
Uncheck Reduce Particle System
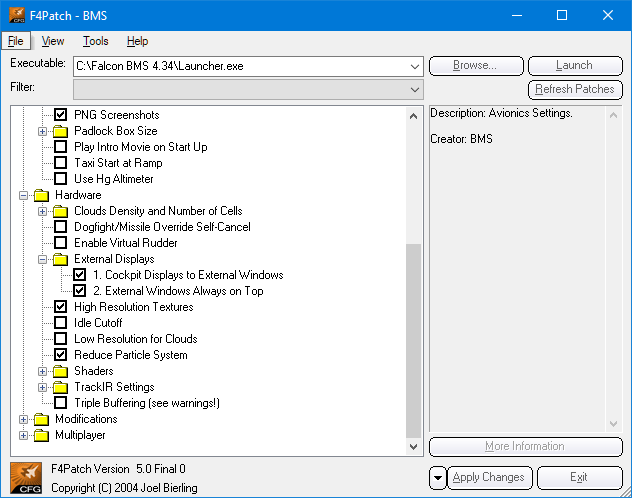tap(60, 355)
